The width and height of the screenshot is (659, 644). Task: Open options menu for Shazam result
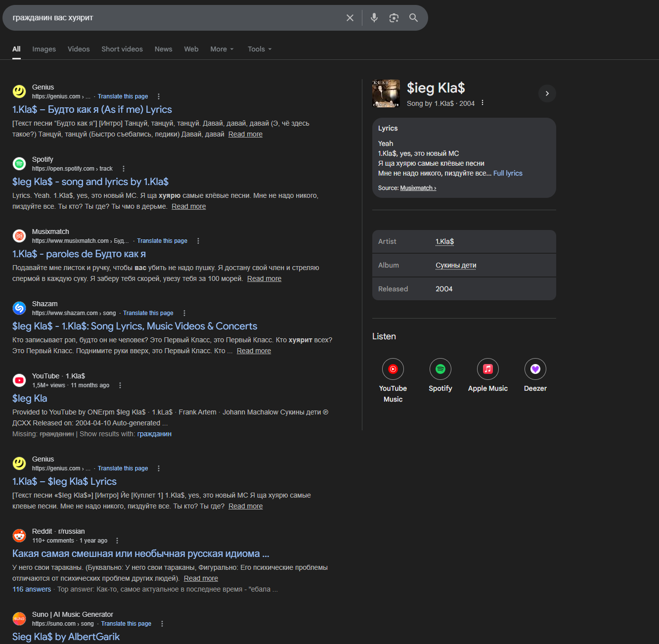click(x=184, y=313)
